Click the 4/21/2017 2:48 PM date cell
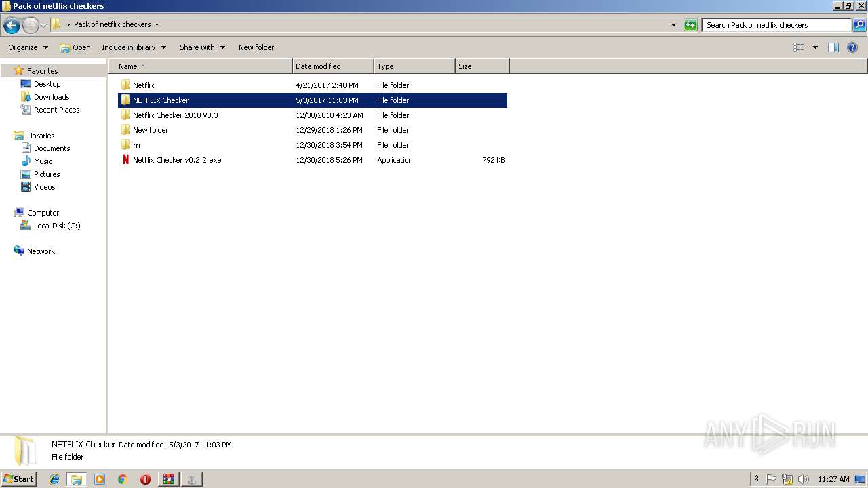The width and height of the screenshot is (868, 488). click(x=327, y=85)
